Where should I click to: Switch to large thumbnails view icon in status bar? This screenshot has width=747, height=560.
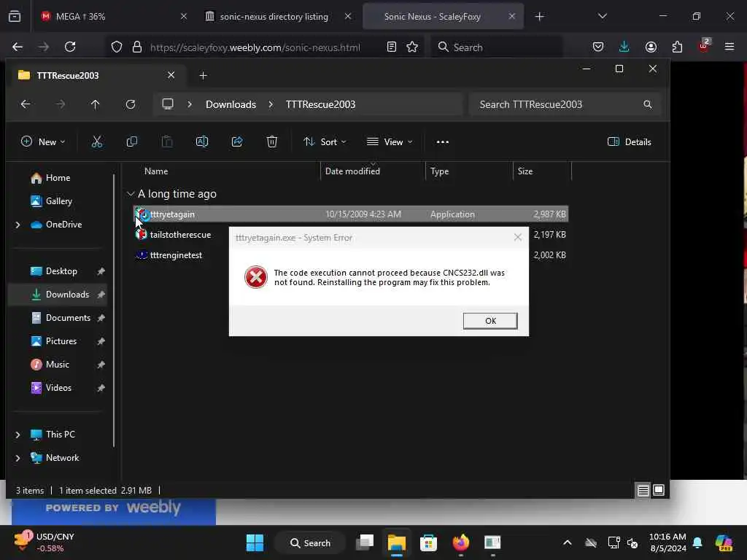(x=659, y=490)
